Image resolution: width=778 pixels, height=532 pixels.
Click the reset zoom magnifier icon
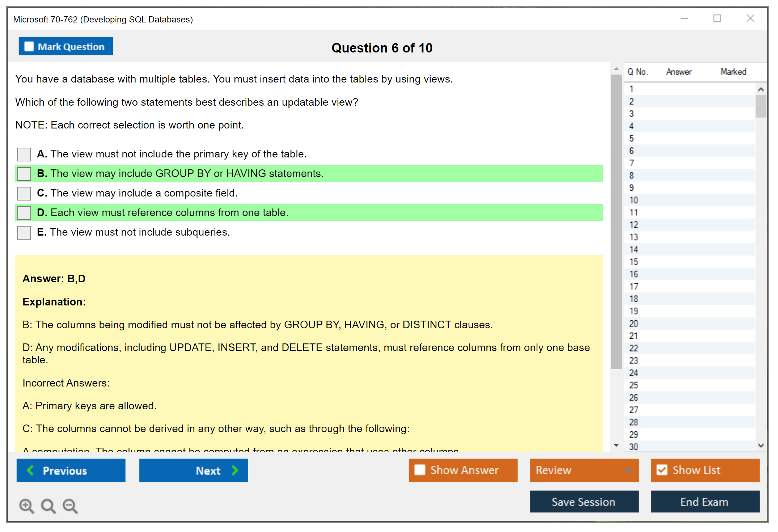click(48, 505)
